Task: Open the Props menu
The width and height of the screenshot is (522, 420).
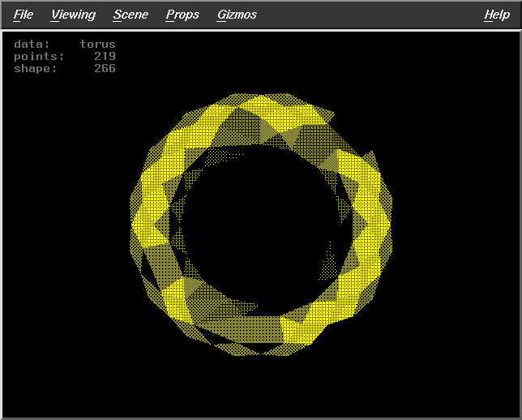Action: point(182,15)
